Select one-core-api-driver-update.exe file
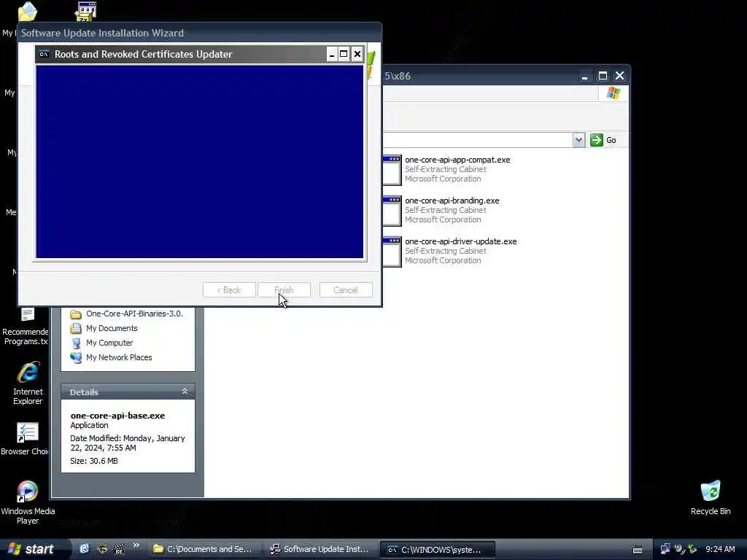Screen dimensions: 747x560 pyautogui.click(x=449, y=251)
